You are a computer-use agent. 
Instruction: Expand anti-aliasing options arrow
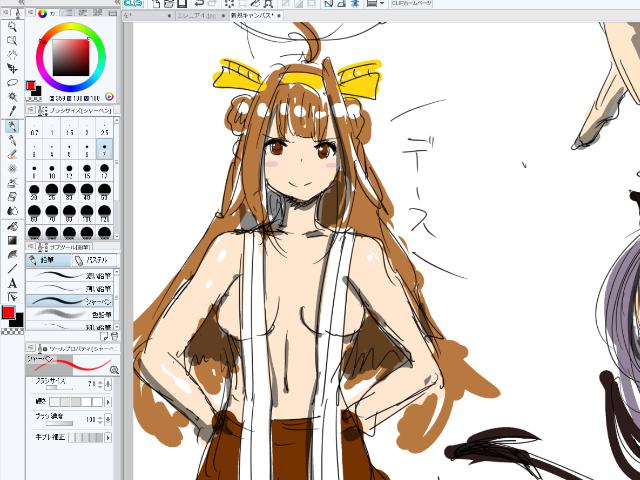[x=108, y=402]
